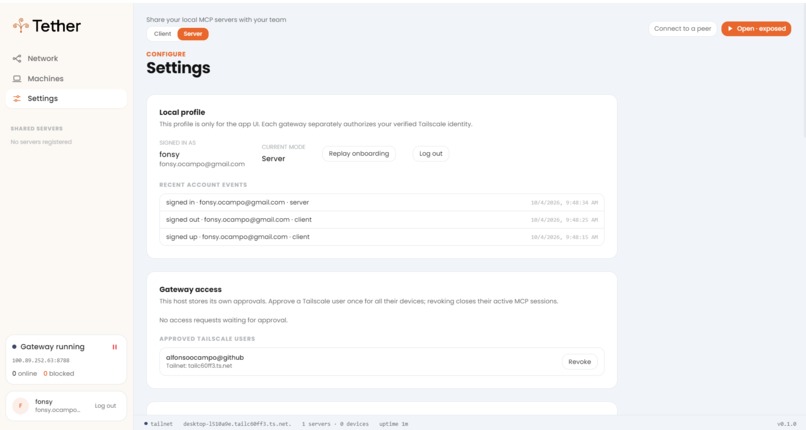Click the Machines laptop icon in sidebar
Screen dimensions: 806x430
[x=17, y=79]
